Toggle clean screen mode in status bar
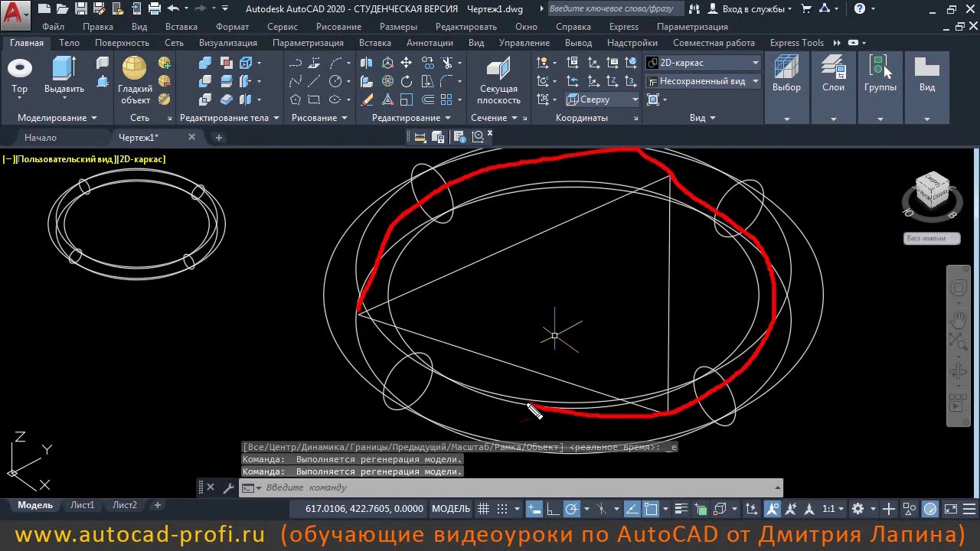 tap(950, 509)
